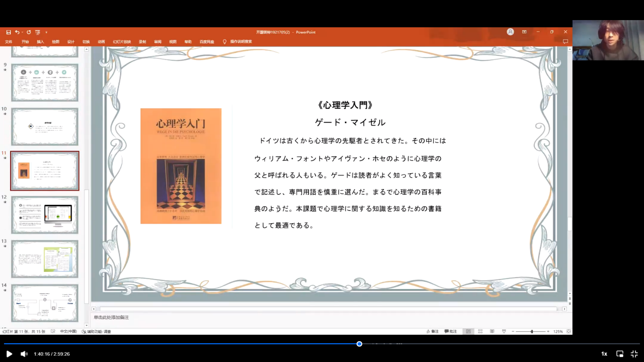Viewport: 644px width, 362px height.
Task: Open the undo history dropdown arrow
Action: pos(22,32)
